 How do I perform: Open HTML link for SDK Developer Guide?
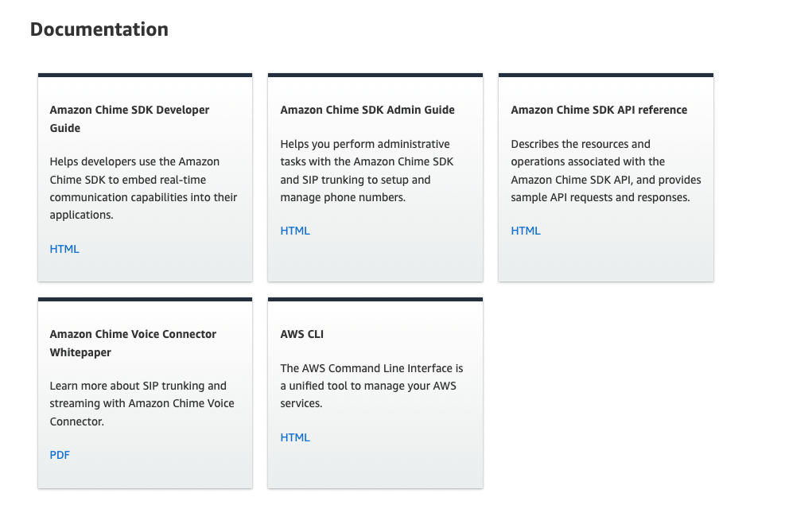(x=64, y=249)
